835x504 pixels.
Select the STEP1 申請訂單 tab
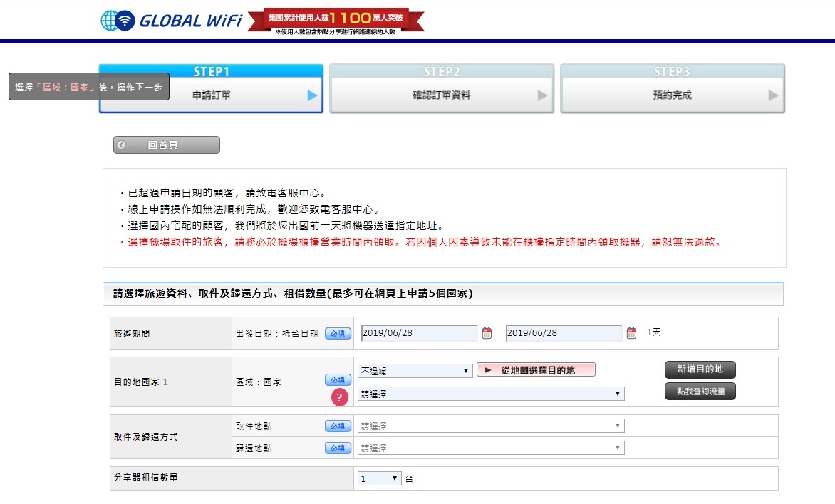(212, 88)
